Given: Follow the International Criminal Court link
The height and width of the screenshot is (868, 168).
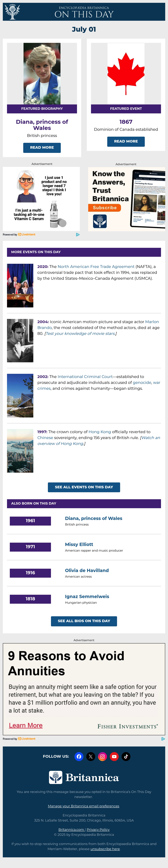Looking at the screenshot, I should pyautogui.click(x=85, y=377).
